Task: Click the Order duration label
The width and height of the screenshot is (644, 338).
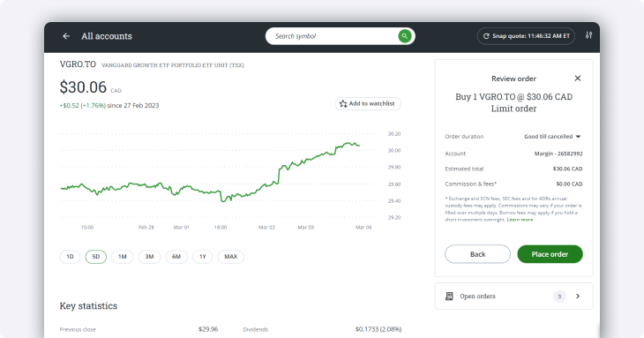Action: click(x=464, y=137)
